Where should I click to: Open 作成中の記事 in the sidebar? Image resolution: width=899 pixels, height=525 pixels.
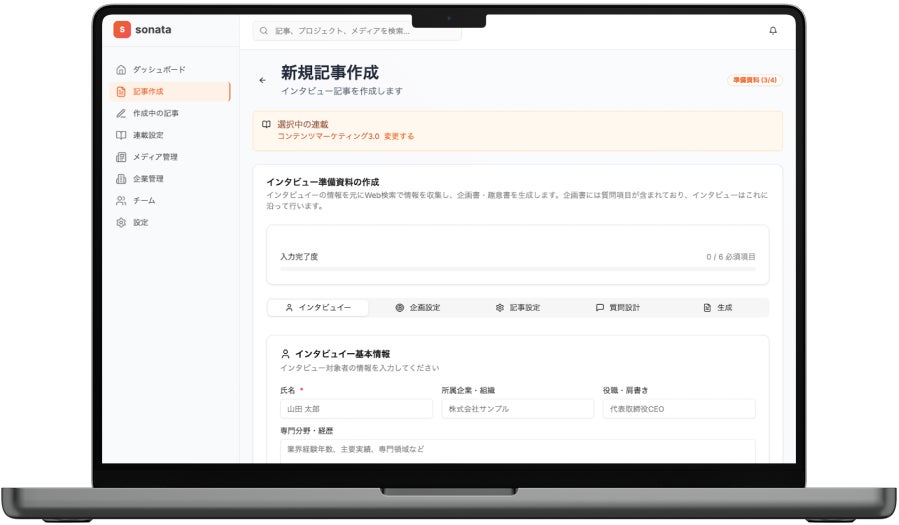click(170, 113)
